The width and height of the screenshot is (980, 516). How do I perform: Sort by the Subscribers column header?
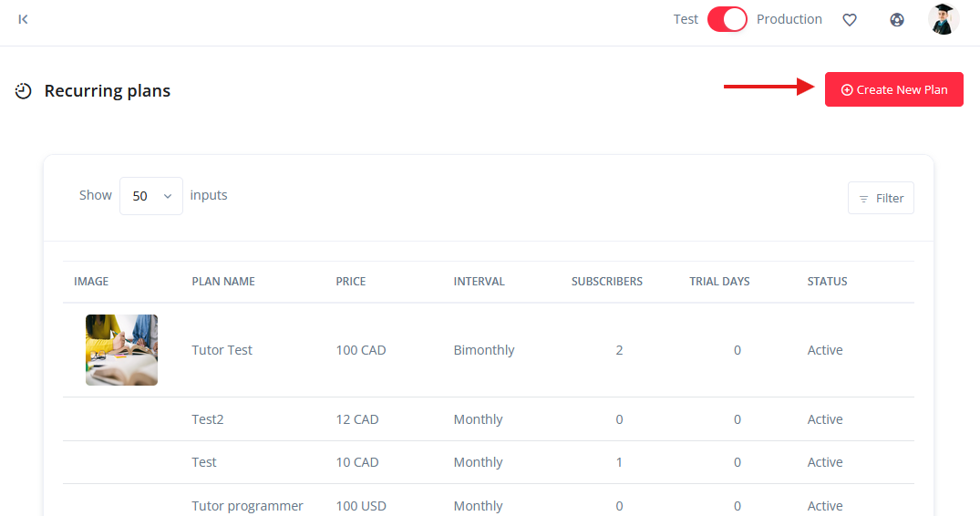click(x=606, y=282)
